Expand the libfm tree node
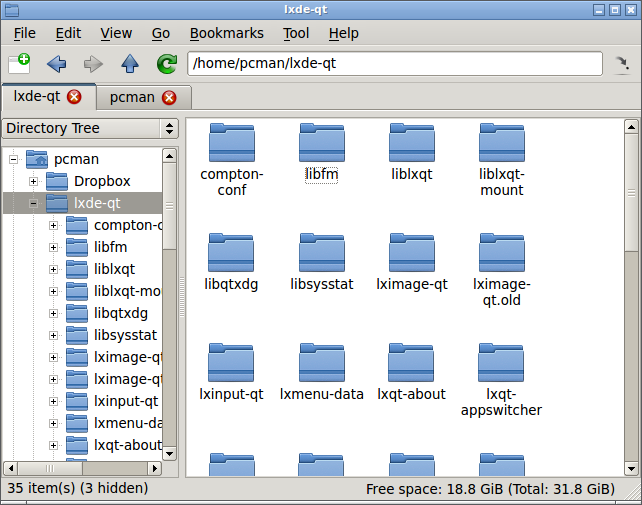The width and height of the screenshot is (642, 505). (54, 247)
